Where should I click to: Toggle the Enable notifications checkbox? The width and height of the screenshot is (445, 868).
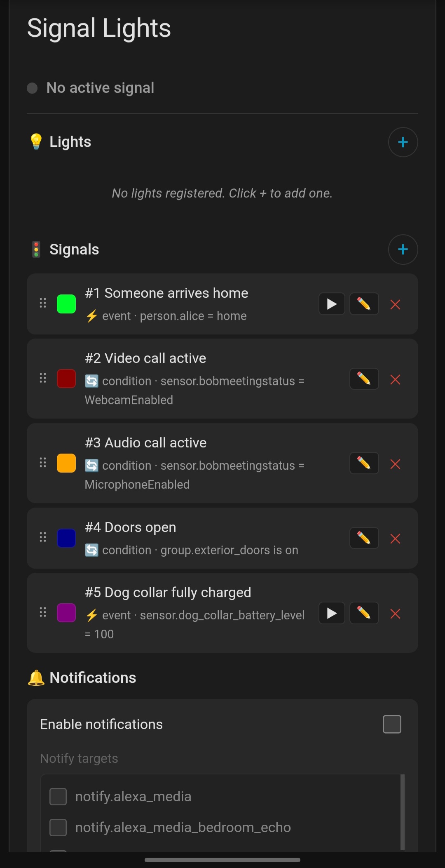tap(392, 724)
